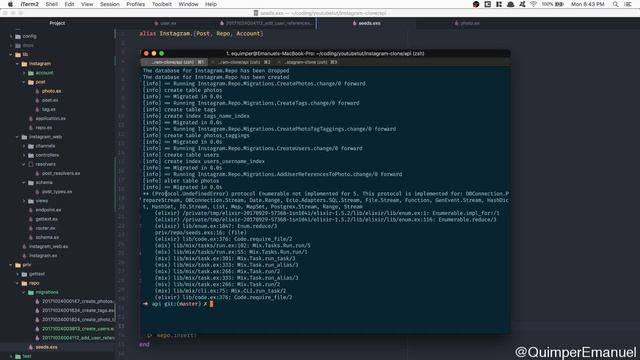
Task: Open instagram.ex in the tree
Action: (43, 256)
